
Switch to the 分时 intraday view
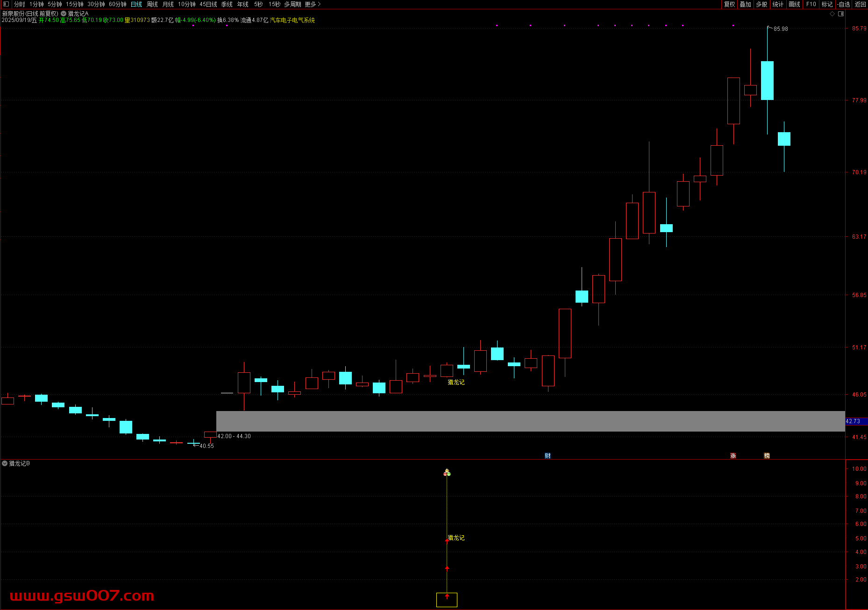[x=20, y=4]
